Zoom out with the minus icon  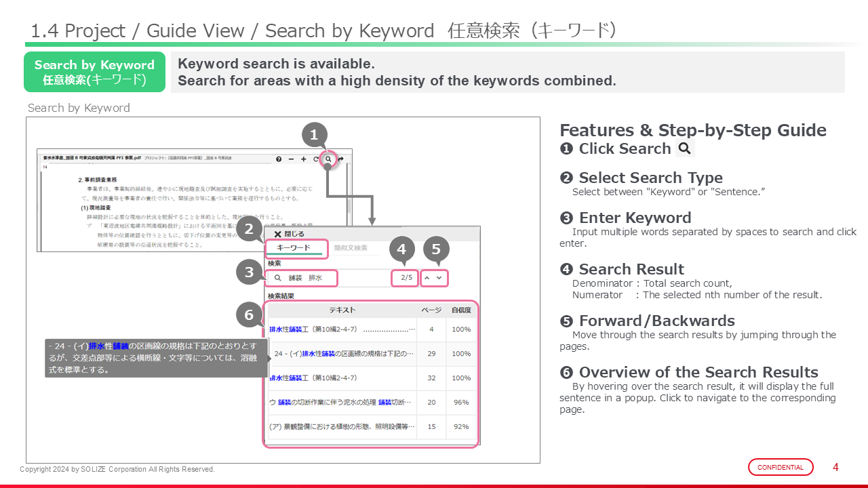tap(291, 159)
